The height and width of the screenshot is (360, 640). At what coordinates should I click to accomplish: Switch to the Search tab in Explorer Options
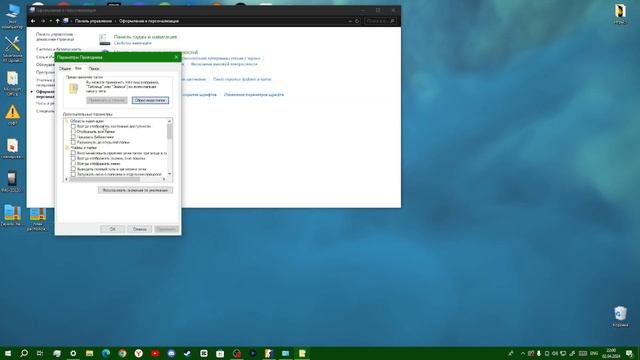pos(94,69)
